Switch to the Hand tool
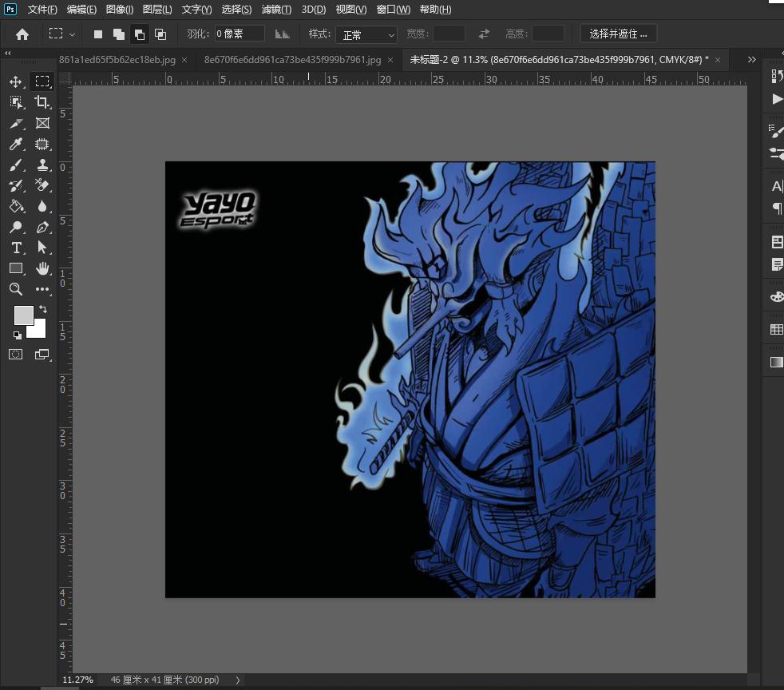784x690 pixels. point(42,269)
